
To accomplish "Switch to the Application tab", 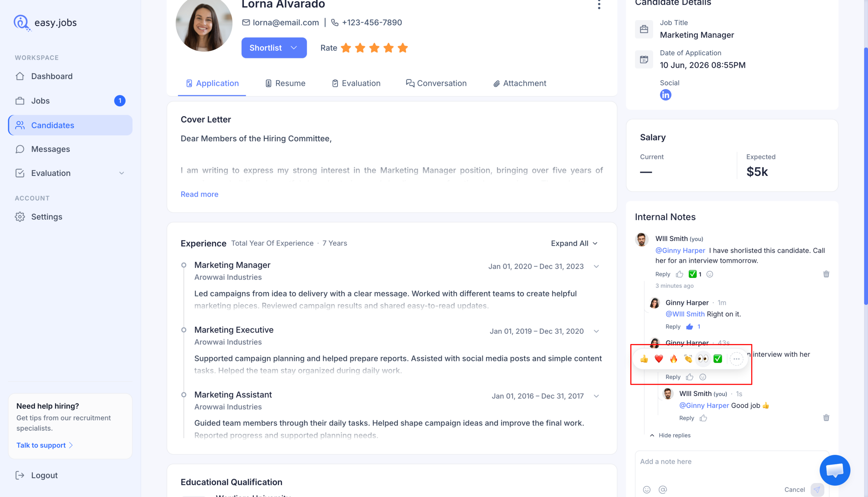I will (x=212, y=83).
